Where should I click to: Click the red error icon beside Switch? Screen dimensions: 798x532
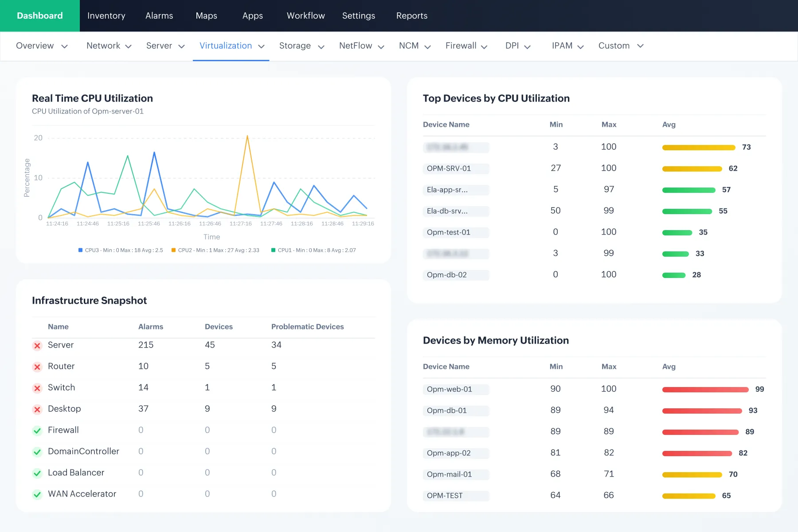[37, 388]
